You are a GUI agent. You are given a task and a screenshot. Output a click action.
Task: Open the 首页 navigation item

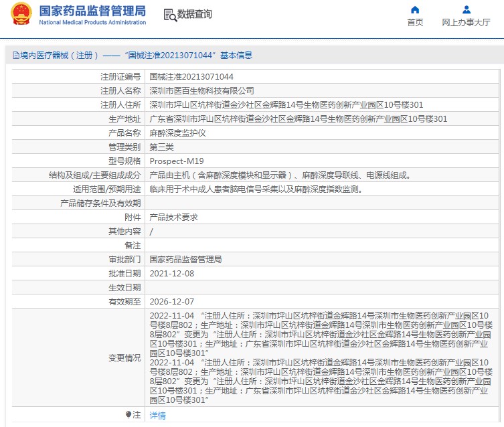pyautogui.click(x=415, y=22)
